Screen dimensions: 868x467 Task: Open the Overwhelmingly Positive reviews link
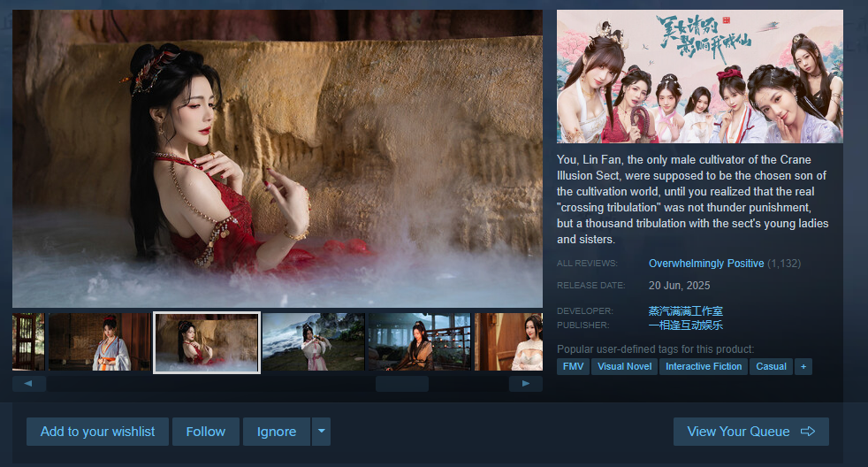pyautogui.click(x=706, y=264)
